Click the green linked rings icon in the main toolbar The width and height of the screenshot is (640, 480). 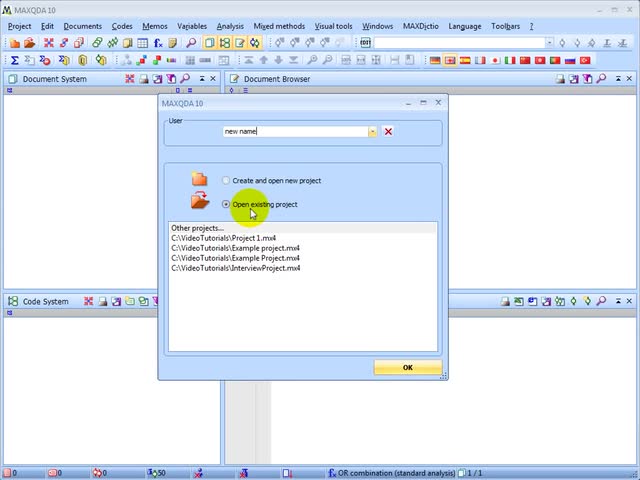(x=97, y=43)
